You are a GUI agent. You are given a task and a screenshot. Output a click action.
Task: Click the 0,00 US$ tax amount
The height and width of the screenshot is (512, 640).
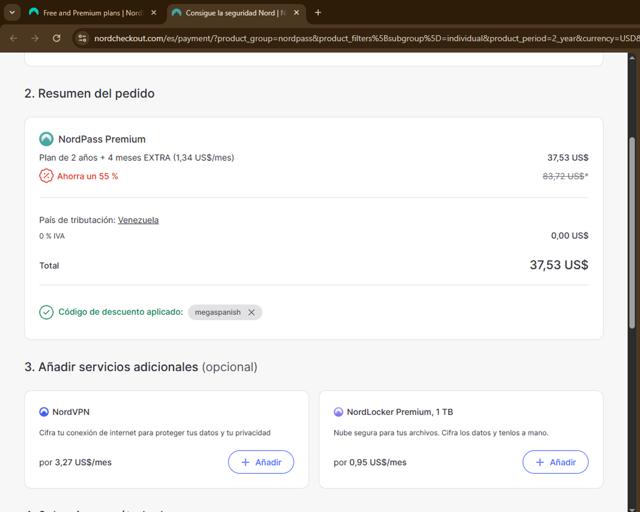pyautogui.click(x=569, y=236)
